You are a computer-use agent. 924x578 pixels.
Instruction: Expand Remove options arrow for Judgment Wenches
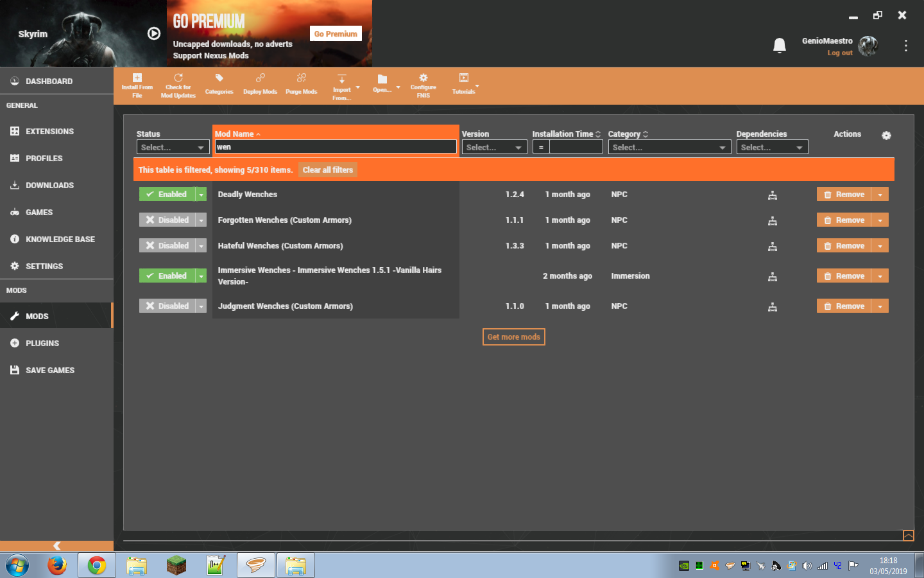pyautogui.click(x=880, y=306)
